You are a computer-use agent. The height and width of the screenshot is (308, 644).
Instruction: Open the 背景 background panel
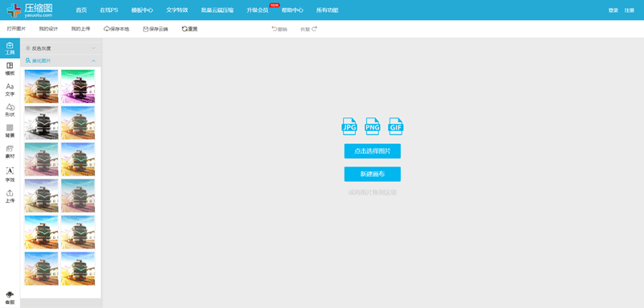pos(10,131)
